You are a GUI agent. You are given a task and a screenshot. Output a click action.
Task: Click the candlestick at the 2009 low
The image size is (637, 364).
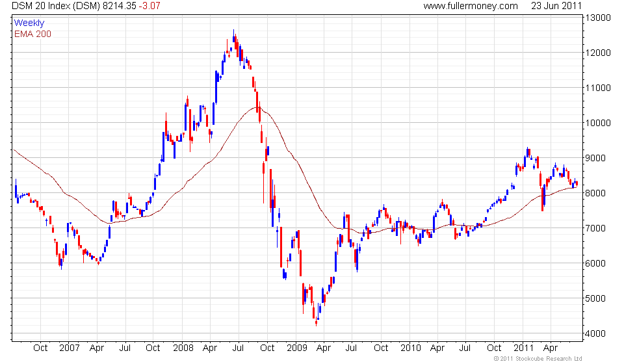coord(316,322)
